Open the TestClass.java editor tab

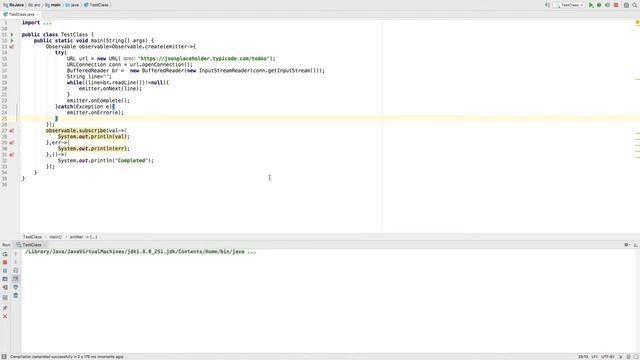click(20, 14)
